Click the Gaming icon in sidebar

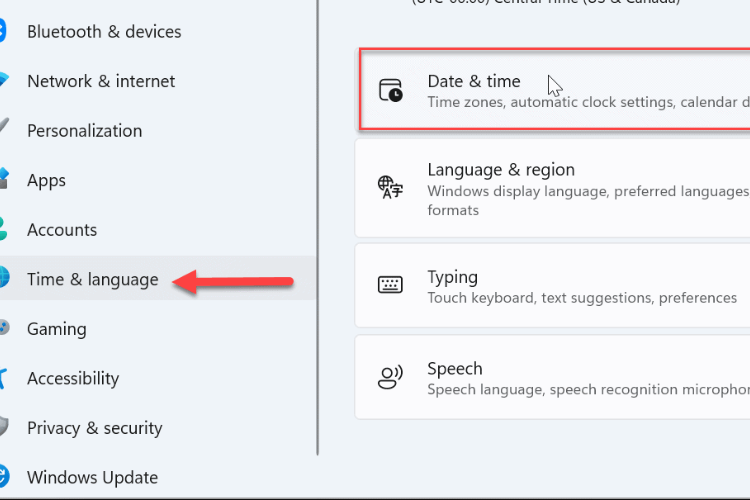[x=4, y=328]
